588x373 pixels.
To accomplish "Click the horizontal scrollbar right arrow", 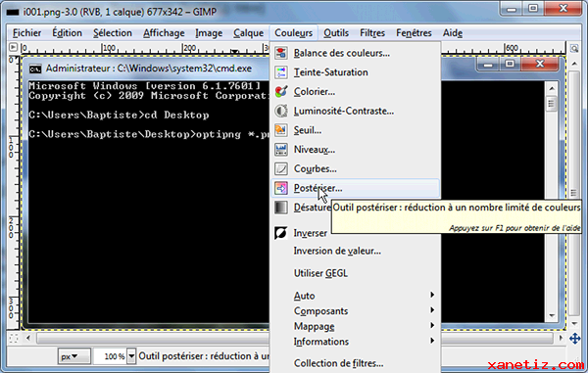I will click(561, 338).
